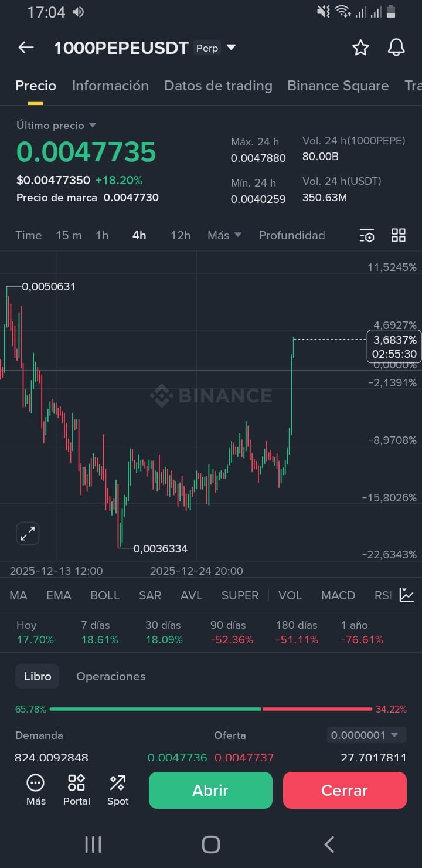Tap Android home button
The height and width of the screenshot is (868, 422).
211,845
